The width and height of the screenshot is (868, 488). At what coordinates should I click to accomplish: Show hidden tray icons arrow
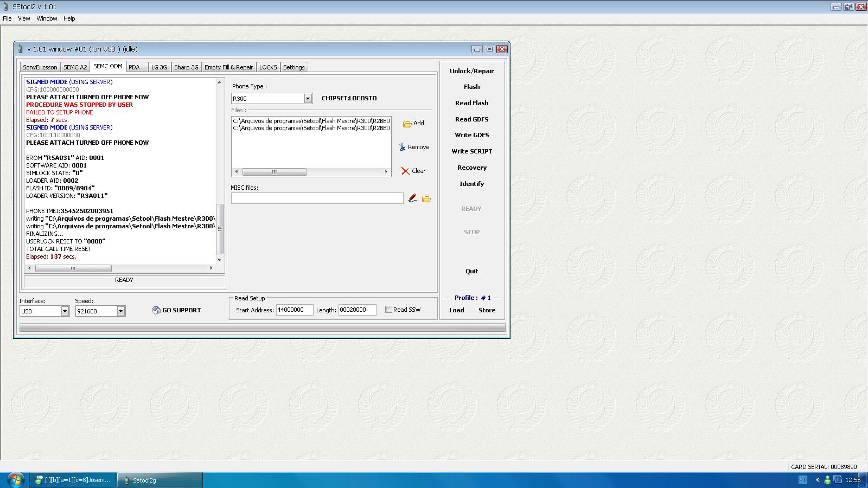[818, 480]
